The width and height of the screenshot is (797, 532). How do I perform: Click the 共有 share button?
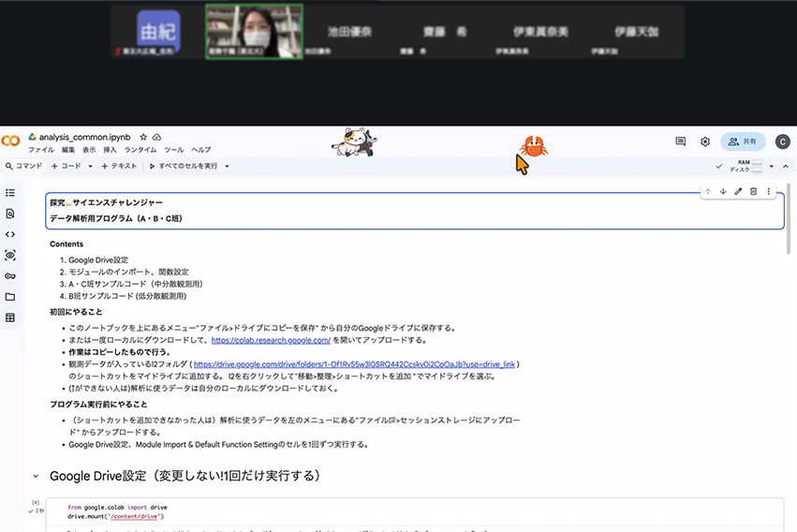(743, 141)
